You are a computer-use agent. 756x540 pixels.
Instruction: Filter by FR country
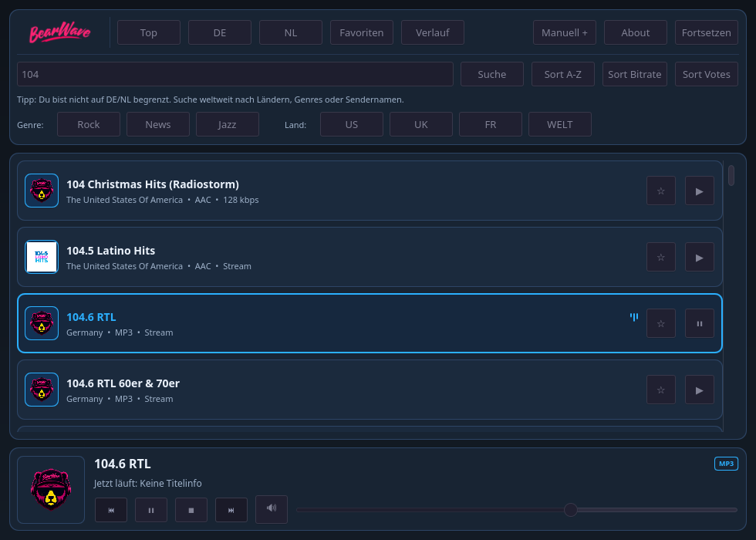pos(491,124)
